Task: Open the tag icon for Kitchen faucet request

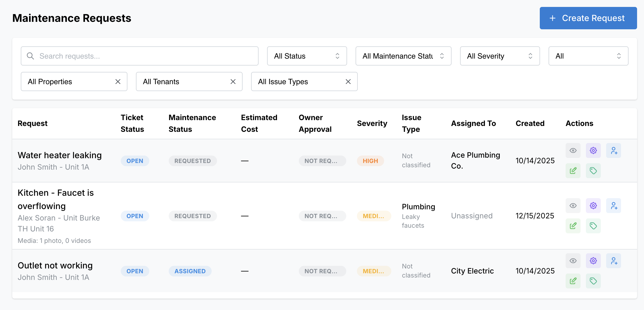Action: [593, 226]
